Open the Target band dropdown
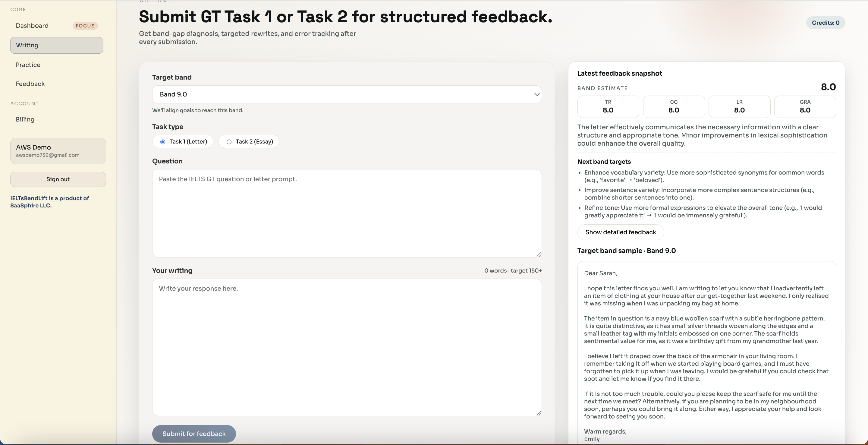The height and width of the screenshot is (445, 868). 346,94
